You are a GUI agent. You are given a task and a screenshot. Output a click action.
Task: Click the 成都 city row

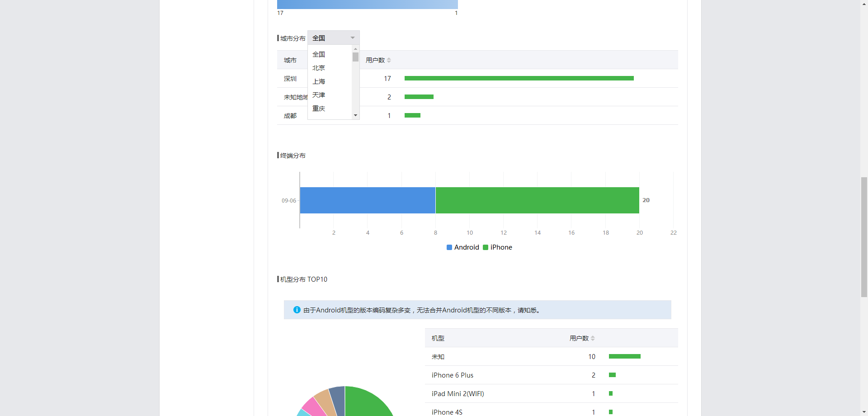[x=477, y=116]
